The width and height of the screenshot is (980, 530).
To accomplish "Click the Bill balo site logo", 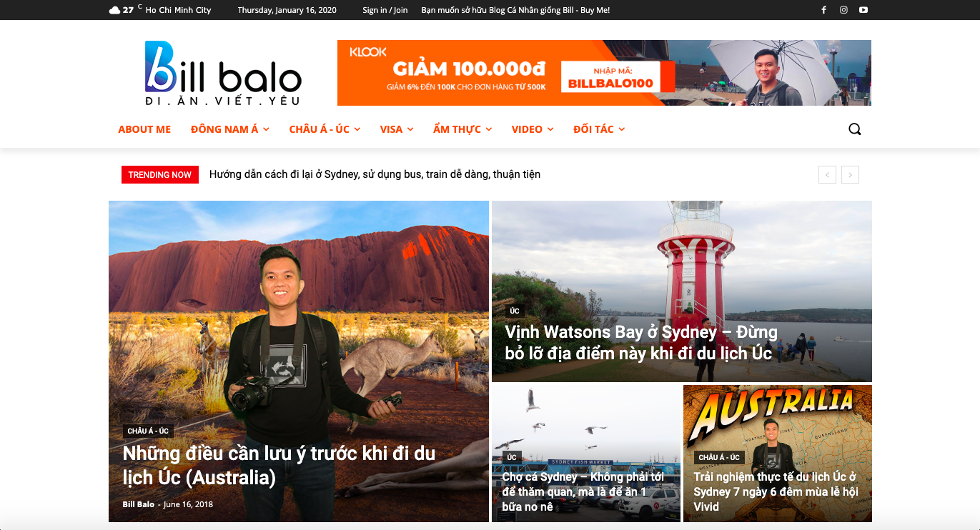I will (223, 74).
